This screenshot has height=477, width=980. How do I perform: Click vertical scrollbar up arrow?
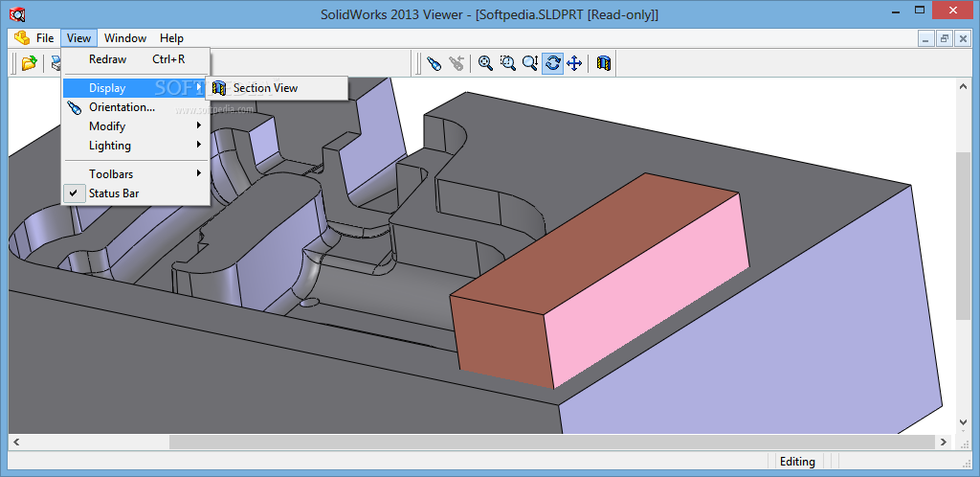pyautogui.click(x=963, y=88)
